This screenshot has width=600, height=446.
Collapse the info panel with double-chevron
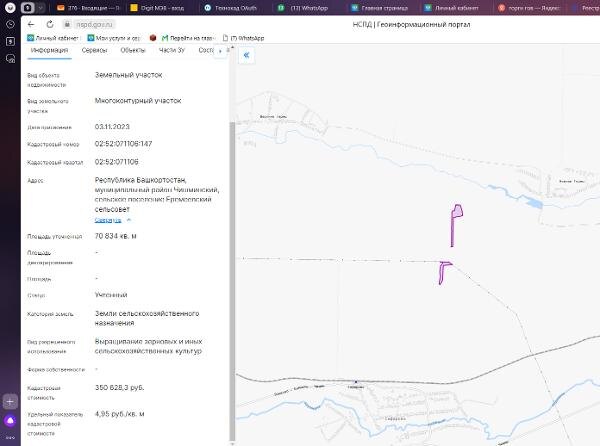(x=246, y=55)
